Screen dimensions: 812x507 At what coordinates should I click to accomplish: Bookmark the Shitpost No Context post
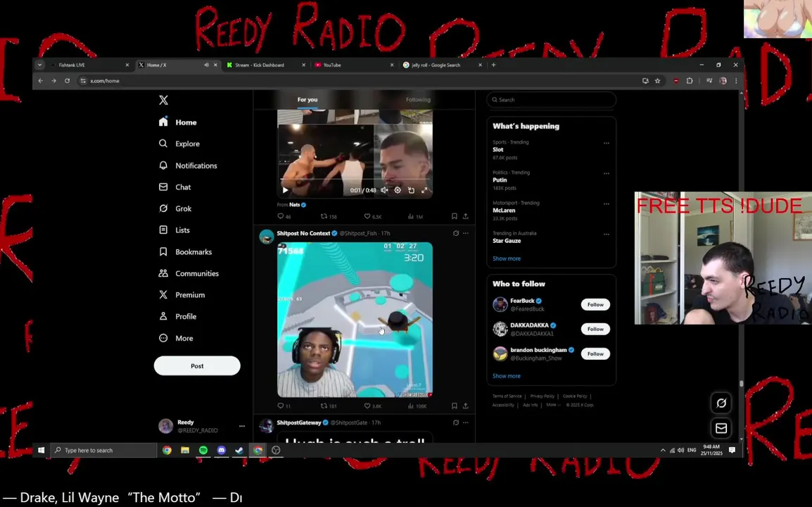point(454,406)
